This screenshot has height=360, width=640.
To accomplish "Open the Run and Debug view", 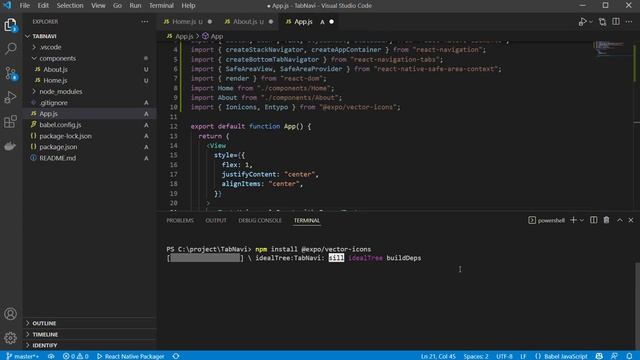I will [10, 97].
